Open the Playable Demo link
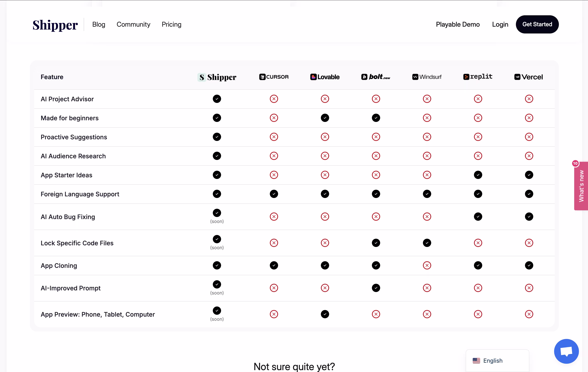Image resolution: width=588 pixels, height=372 pixels. pyautogui.click(x=458, y=24)
